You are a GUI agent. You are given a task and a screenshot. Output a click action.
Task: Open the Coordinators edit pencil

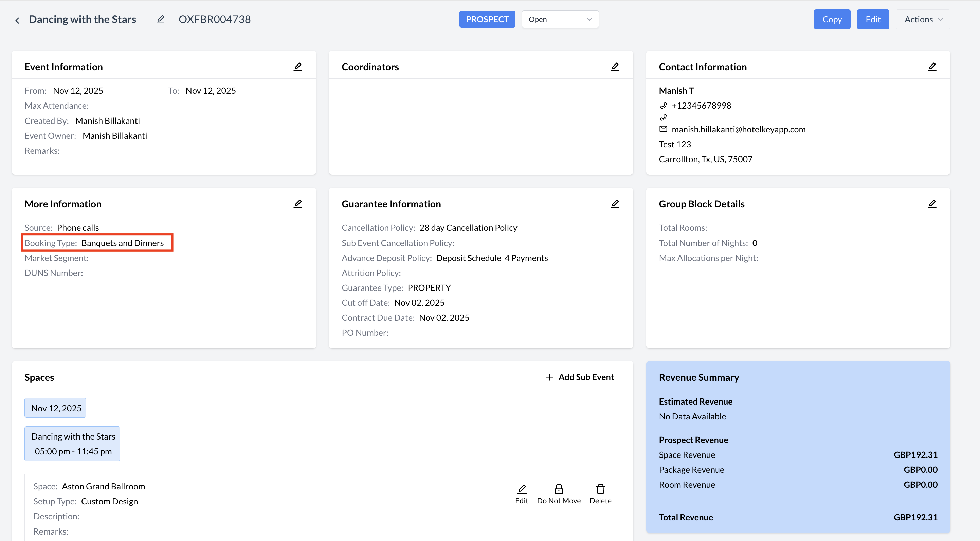[x=615, y=67]
